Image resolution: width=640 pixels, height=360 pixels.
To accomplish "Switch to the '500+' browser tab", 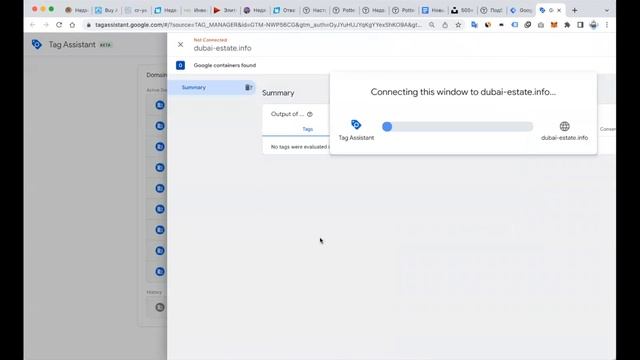I will (462, 10).
